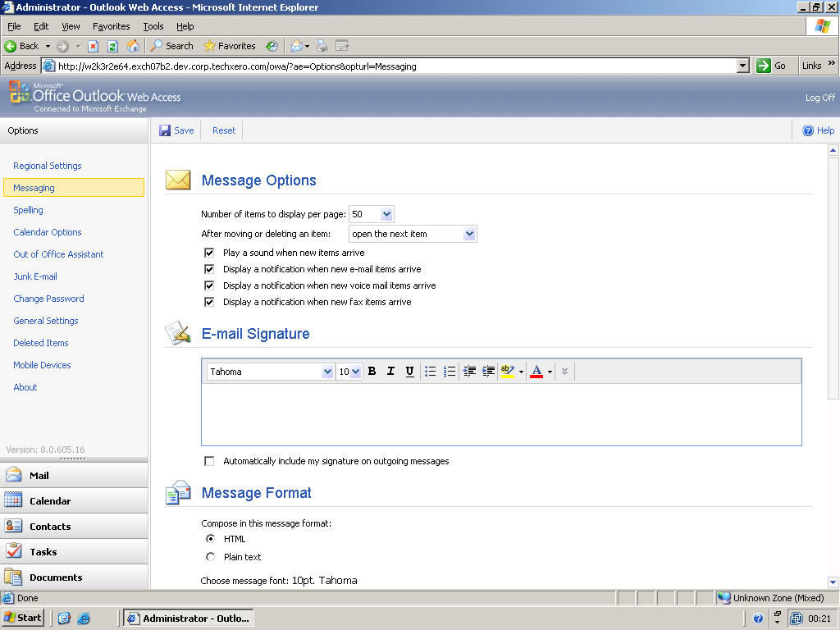Open the Calendar Options settings page

tap(48, 232)
